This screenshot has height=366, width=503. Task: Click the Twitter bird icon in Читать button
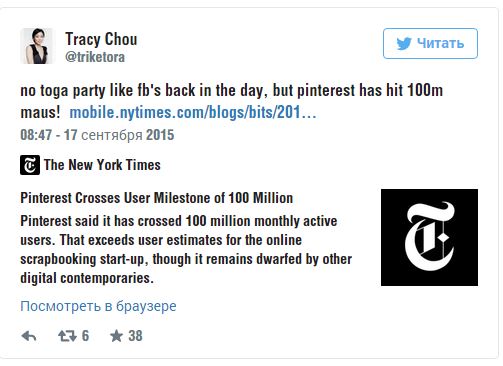pyautogui.click(x=404, y=44)
